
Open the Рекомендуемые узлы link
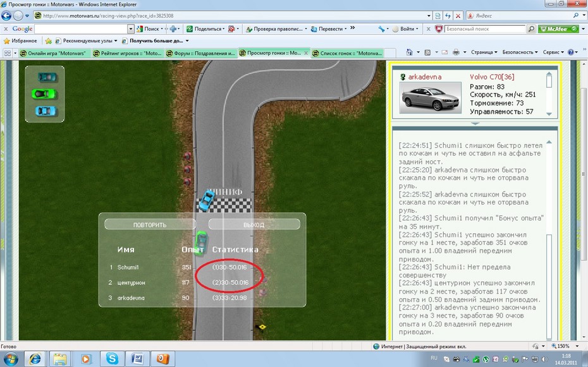(x=86, y=41)
